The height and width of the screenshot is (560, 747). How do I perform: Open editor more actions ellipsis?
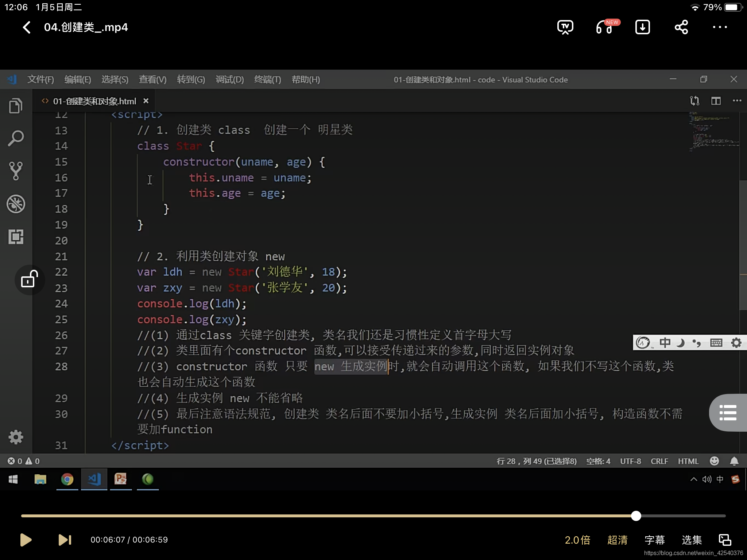[737, 101]
